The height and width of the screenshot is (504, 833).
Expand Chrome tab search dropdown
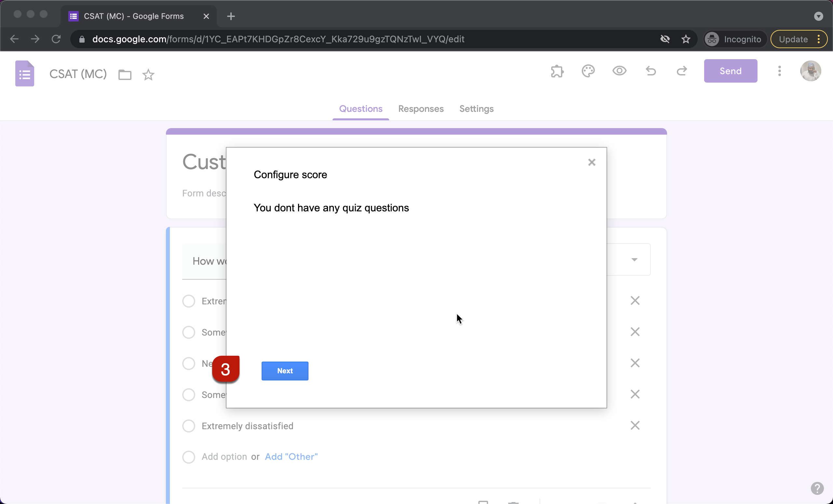pos(818,16)
